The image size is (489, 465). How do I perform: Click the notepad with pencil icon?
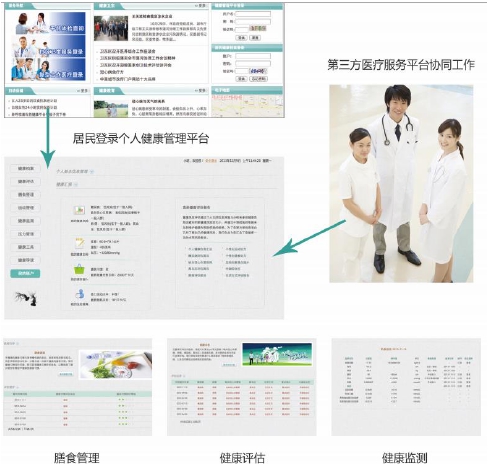coord(79,243)
